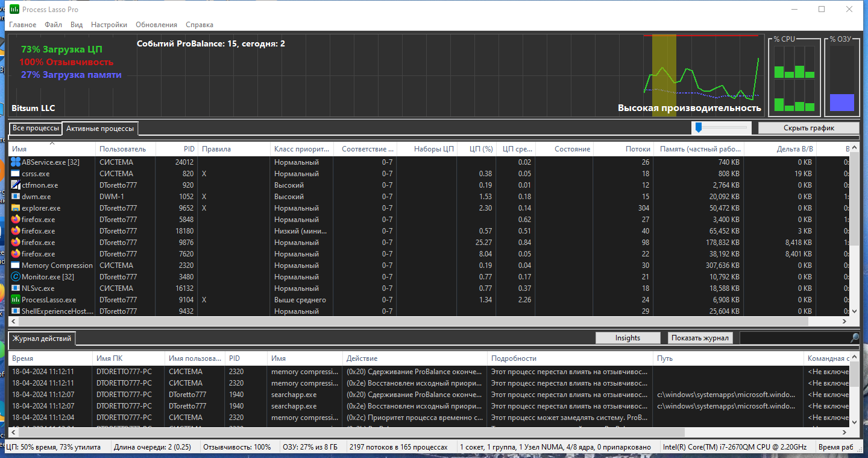868x458 pixels.
Task: Click the search magnifier in the log panel
Action: (854, 338)
